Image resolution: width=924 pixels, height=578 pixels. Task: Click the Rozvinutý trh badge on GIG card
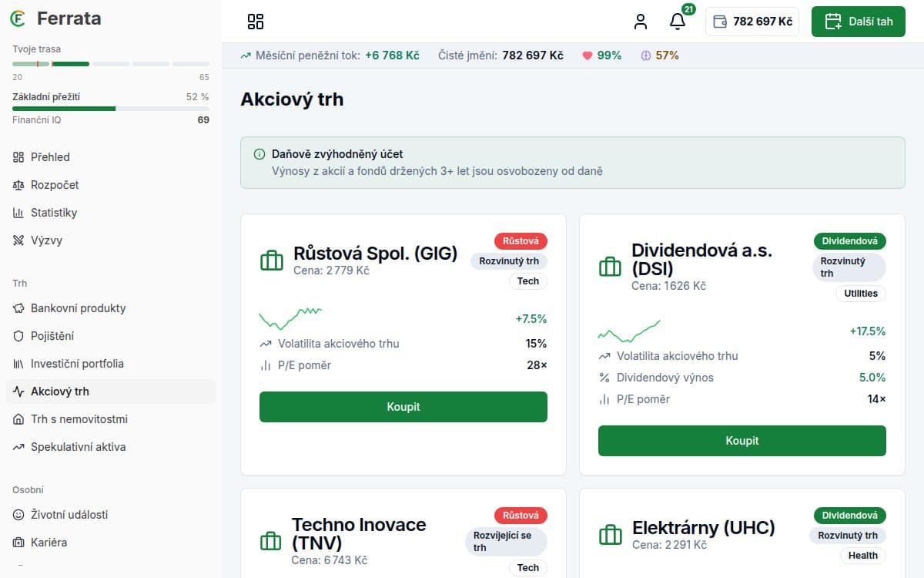tap(509, 261)
